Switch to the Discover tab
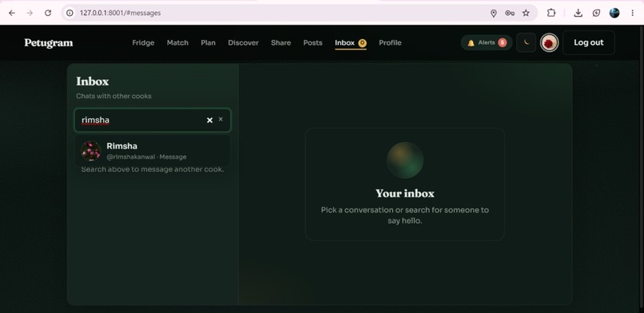644x313 pixels. tap(244, 42)
